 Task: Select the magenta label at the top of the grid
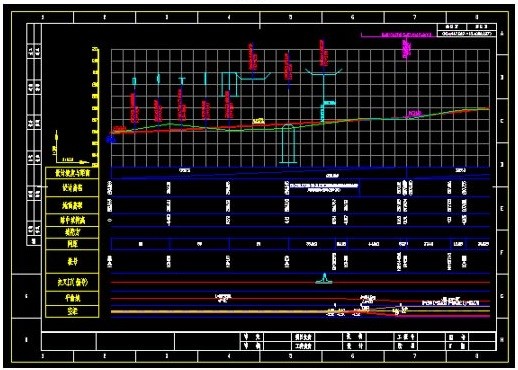tap(406, 49)
